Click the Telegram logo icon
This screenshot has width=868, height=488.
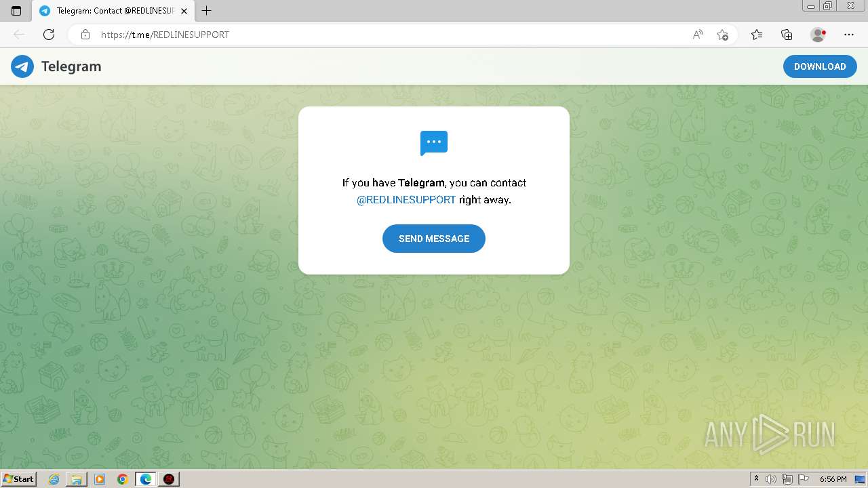coord(22,66)
